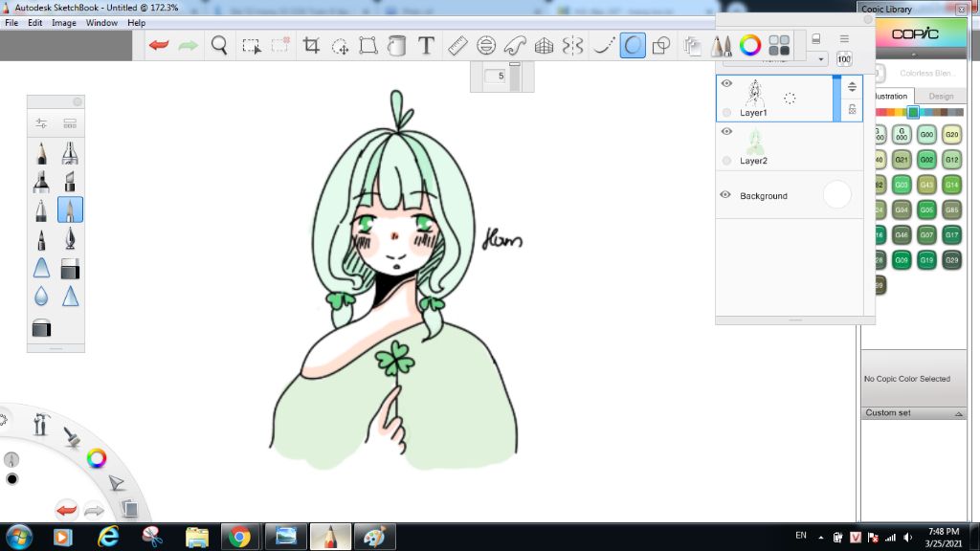Open the Draw Style shapes tool
980x551 pixels.
pos(660,45)
